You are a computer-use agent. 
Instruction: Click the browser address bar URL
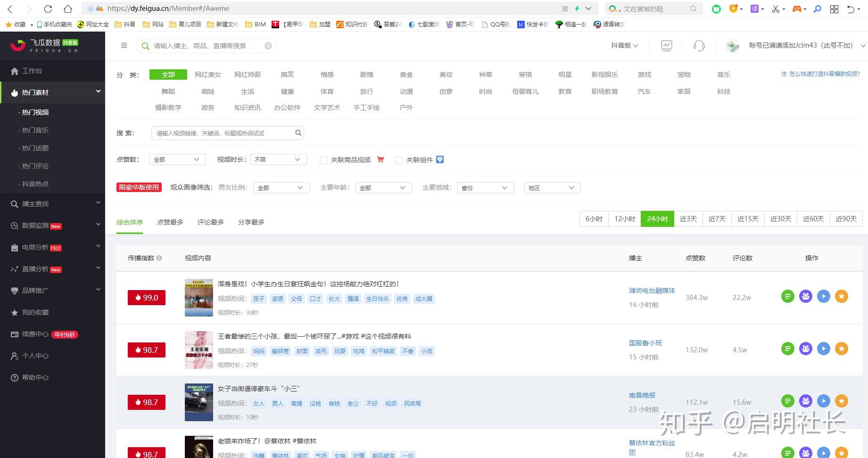click(168, 8)
